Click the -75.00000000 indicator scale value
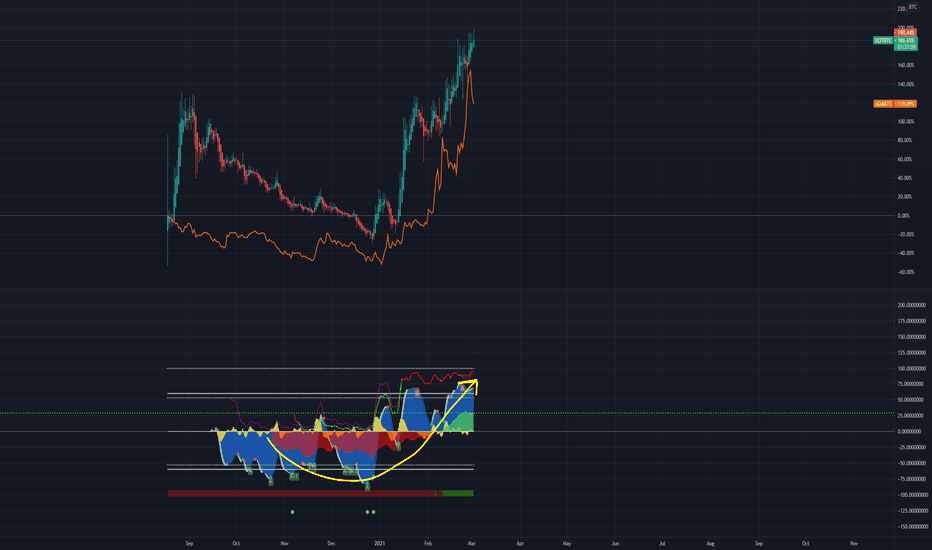This screenshot has width=932, height=550. point(911,479)
